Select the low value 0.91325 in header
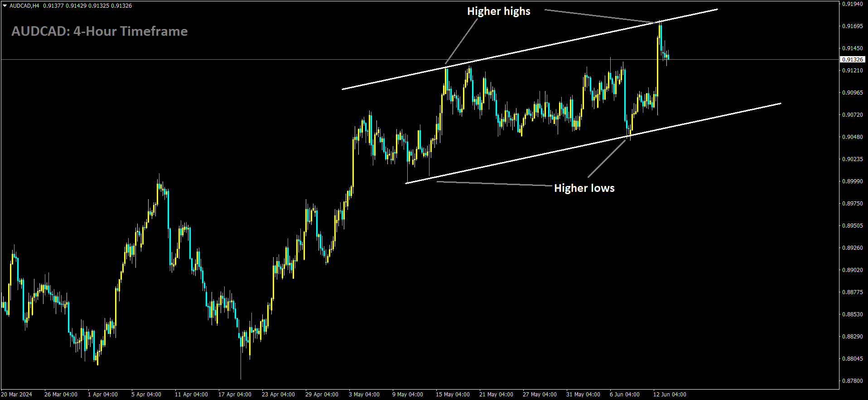Screen dimensions: 868x400 [x=99, y=6]
